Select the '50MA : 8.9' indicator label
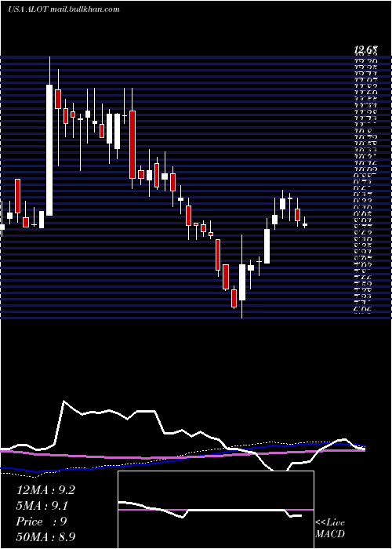392x549 pixels. coord(45,536)
